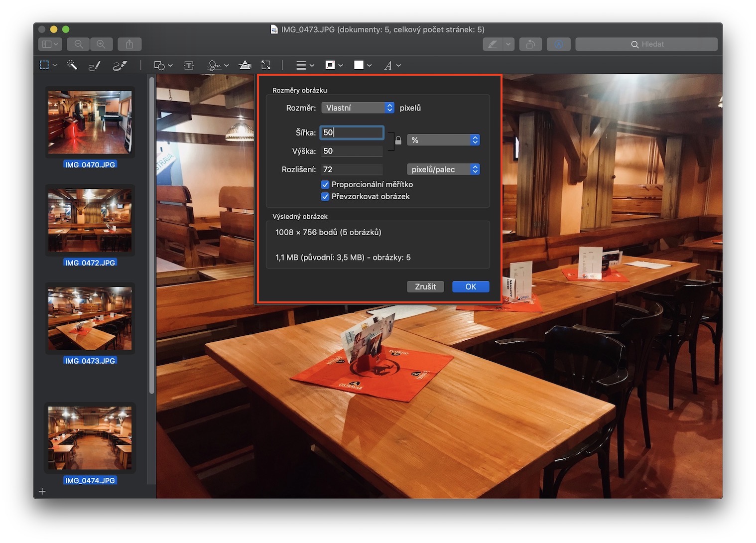Expand the pixelů/palec resolution unit dropdown
The image size is (756, 543).
click(443, 169)
